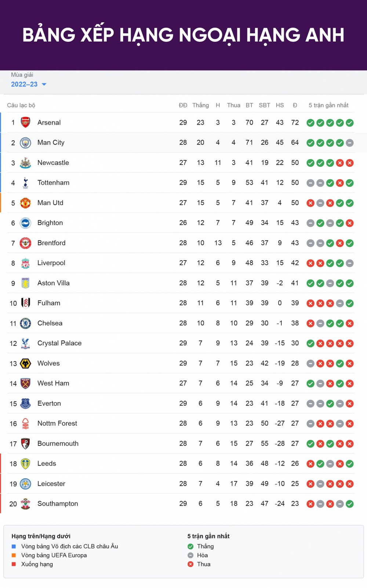
Task: Open the Crystal Palace team link
Action: pos(59,343)
